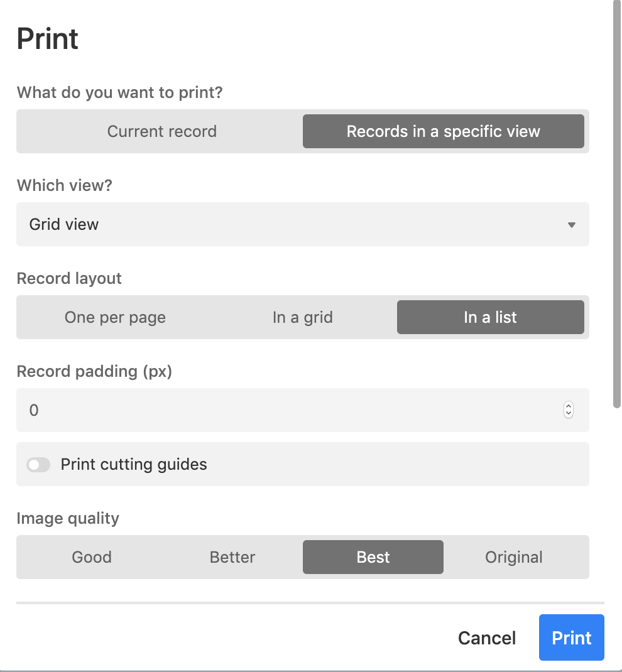Screen dimensions: 622x672
Task: Open the Grid view dropdown
Action: [x=303, y=224]
